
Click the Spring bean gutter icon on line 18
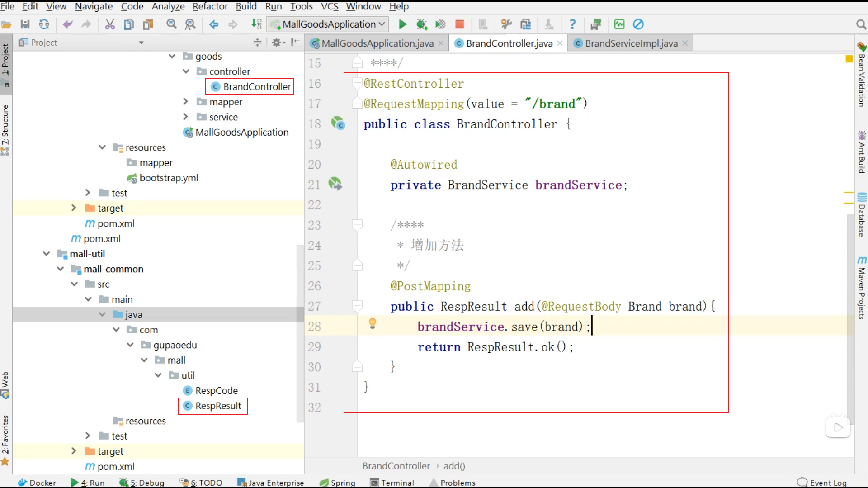(337, 123)
